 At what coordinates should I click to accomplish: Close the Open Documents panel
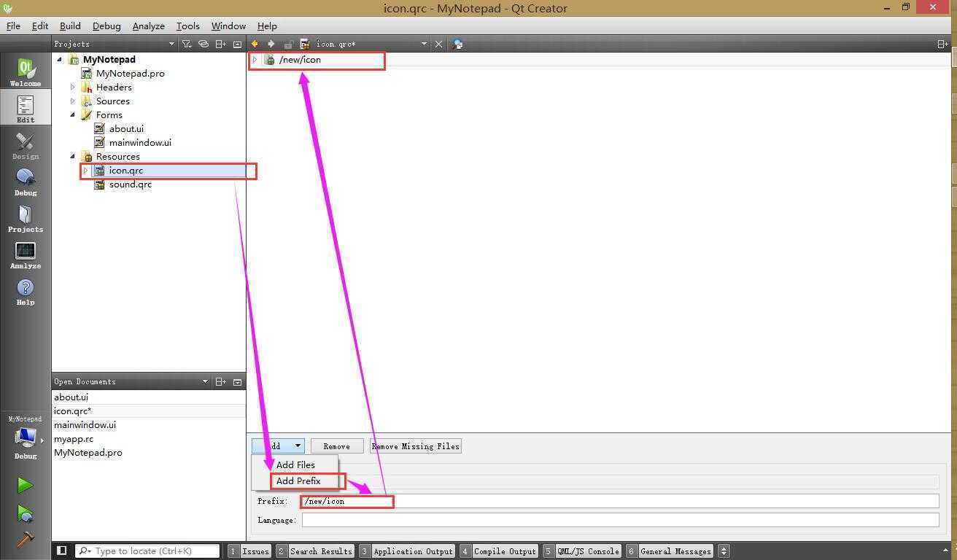237,381
